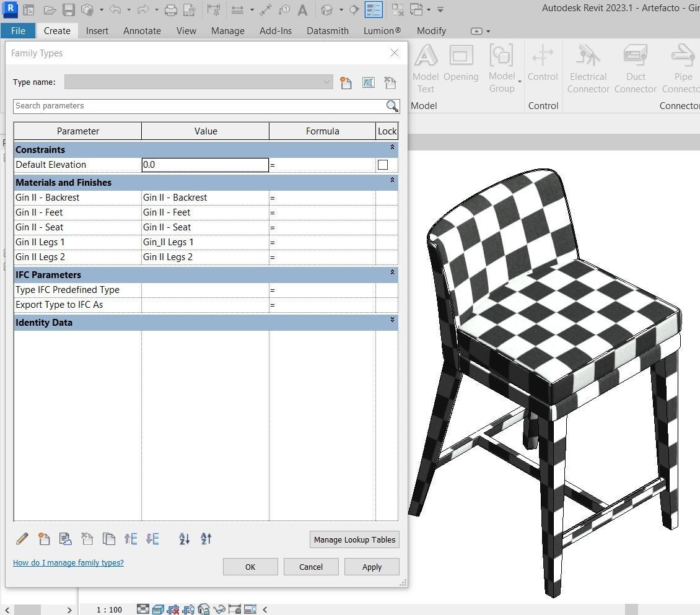The width and height of the screenshot is (700, 615).
Task: Click the 1 : 100 view scale
Action: pyautogui.click(x=109, y=609)
